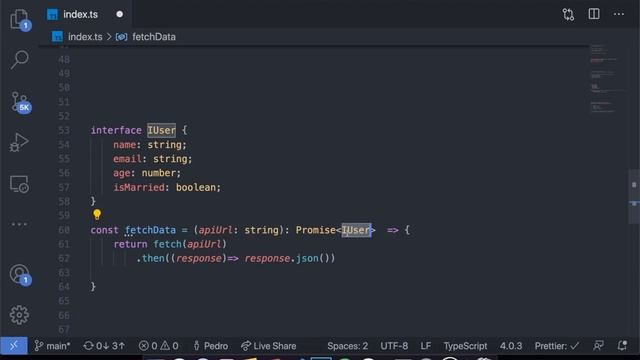Open Source Control view with 5K badge
The width and height of the screenshot is (640, 360).
point(20,102)
